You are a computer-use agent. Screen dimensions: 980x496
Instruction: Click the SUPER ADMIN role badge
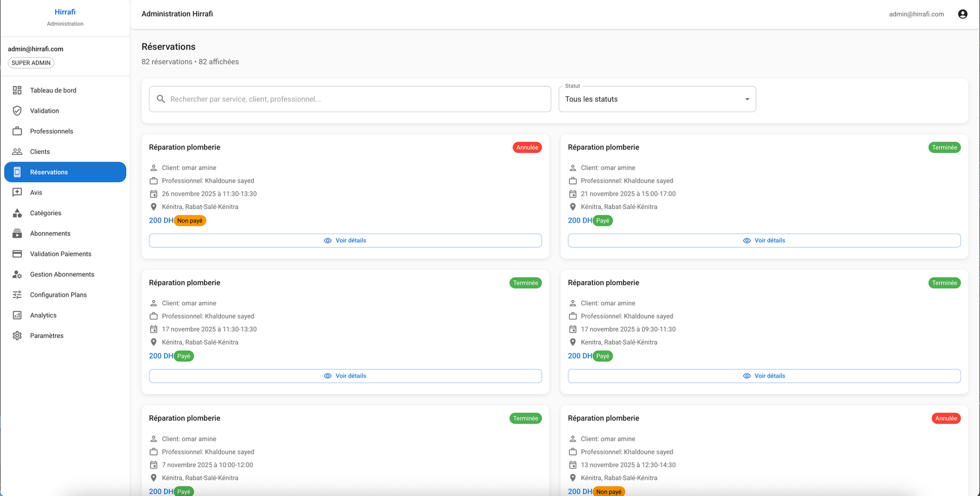click(x=31, y=63)
